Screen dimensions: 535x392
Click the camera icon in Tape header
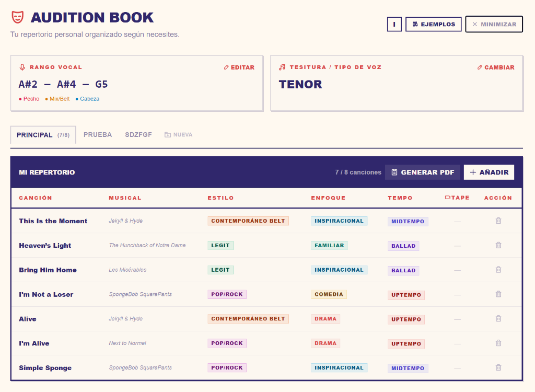coord(448,198)
